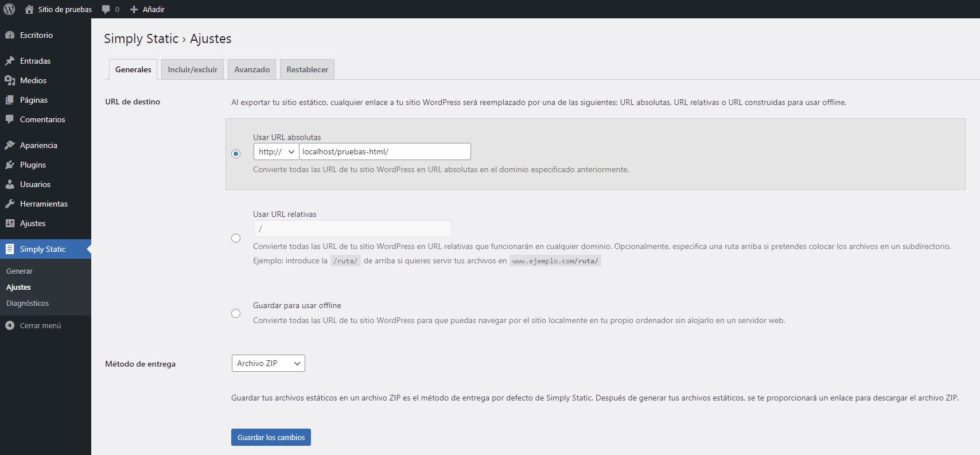Screen dimensions: 980x455
Task: Open Diagnósticos submenu item
Action: (x=28, y=303)
